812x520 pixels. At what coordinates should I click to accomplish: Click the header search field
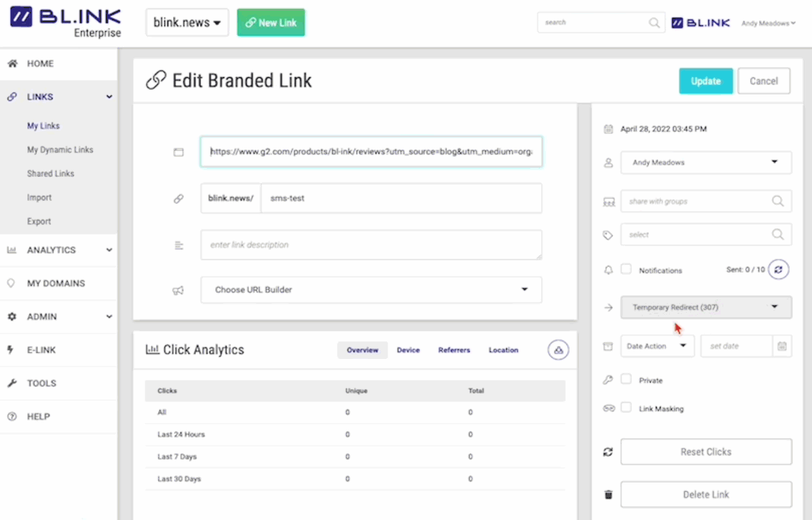601,23
